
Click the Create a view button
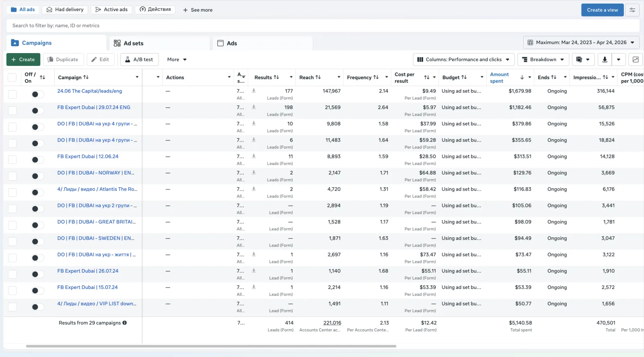(x=602, y=10)
